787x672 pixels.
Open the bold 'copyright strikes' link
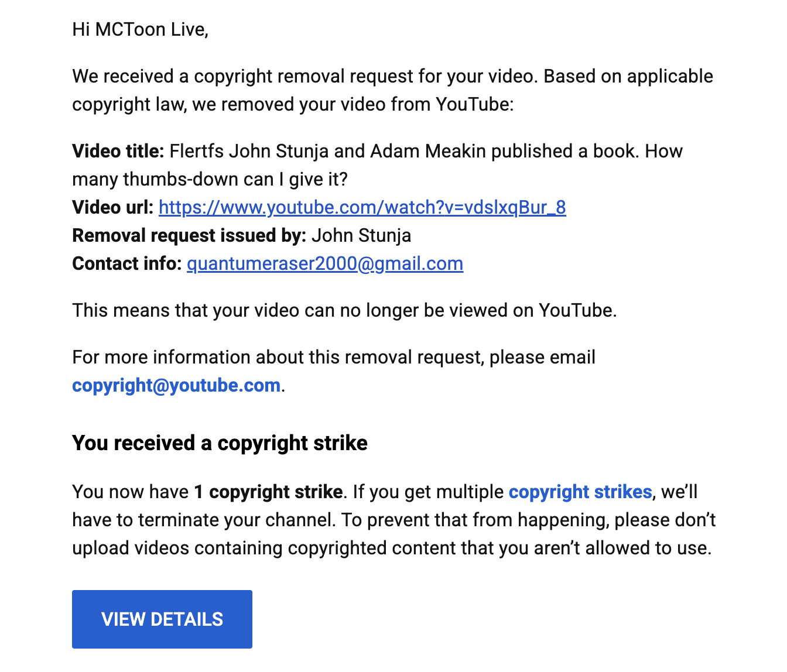coord(580,492)
